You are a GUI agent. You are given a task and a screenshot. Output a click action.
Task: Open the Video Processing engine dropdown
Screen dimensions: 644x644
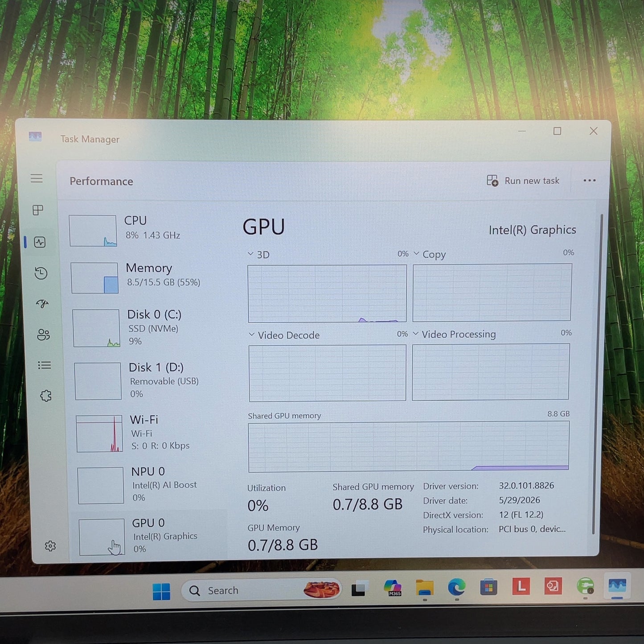coord(416,334)
